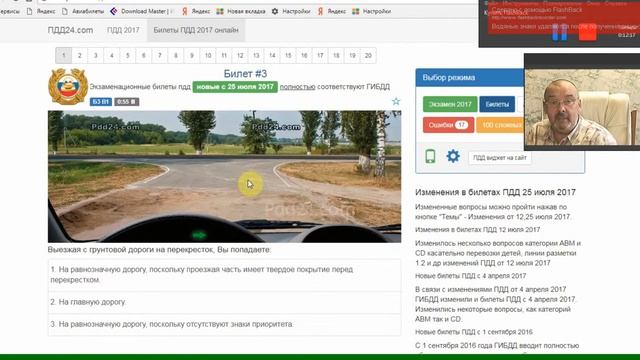640x360 pixels.
Task: Open Download Master bookmark
Action: (x=142, y=11)
